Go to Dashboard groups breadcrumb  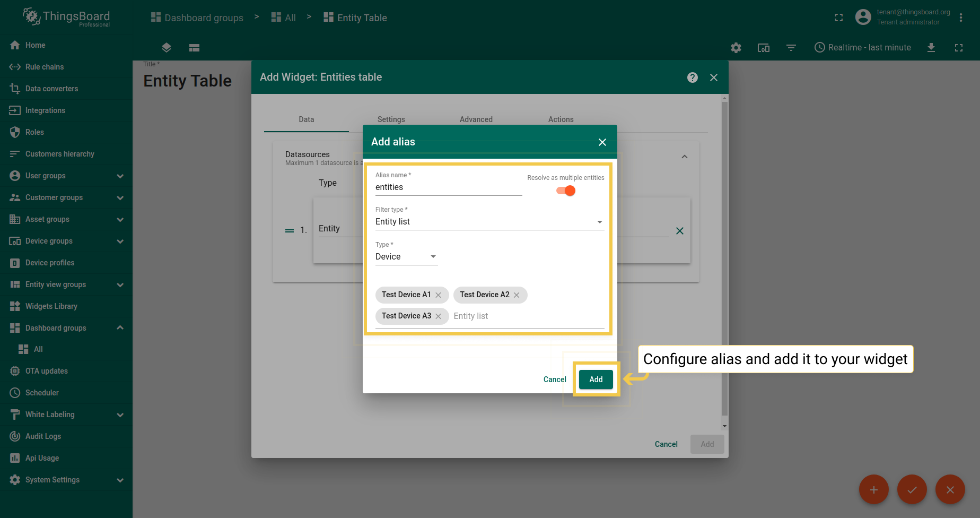197,18
